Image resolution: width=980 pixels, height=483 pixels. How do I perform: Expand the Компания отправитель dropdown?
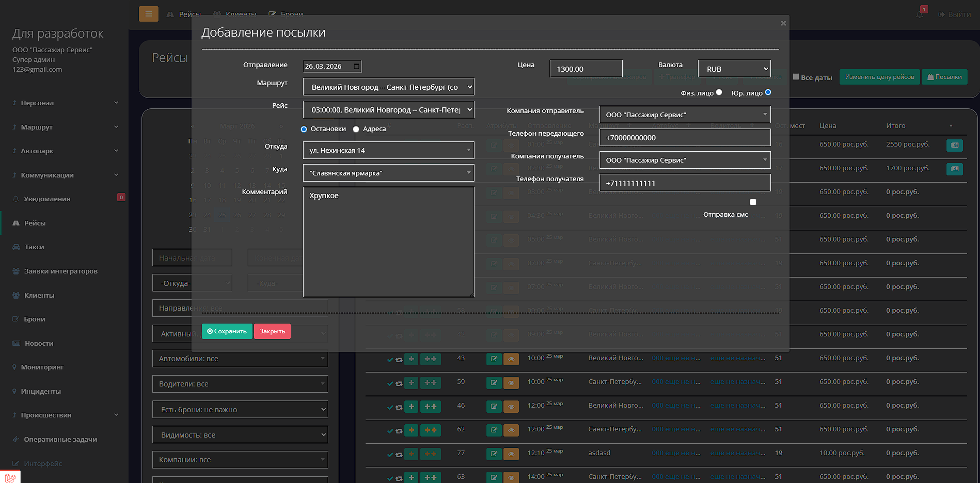pos(685,115)
